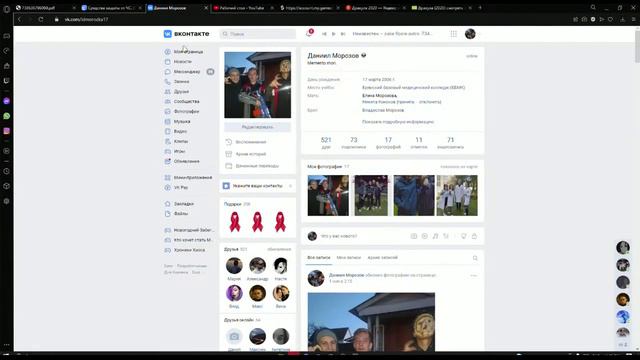Open friend Мария's avatar

click(x=234, y=266)
